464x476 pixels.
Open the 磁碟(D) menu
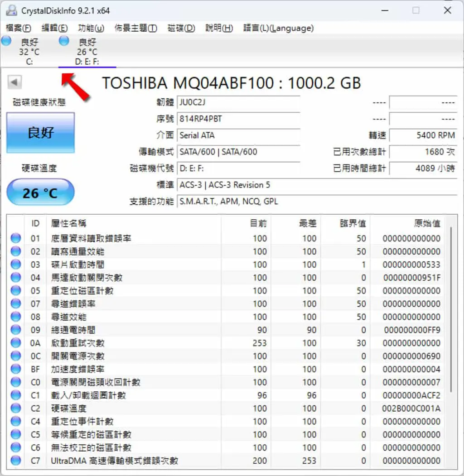(x=181, y=28)
